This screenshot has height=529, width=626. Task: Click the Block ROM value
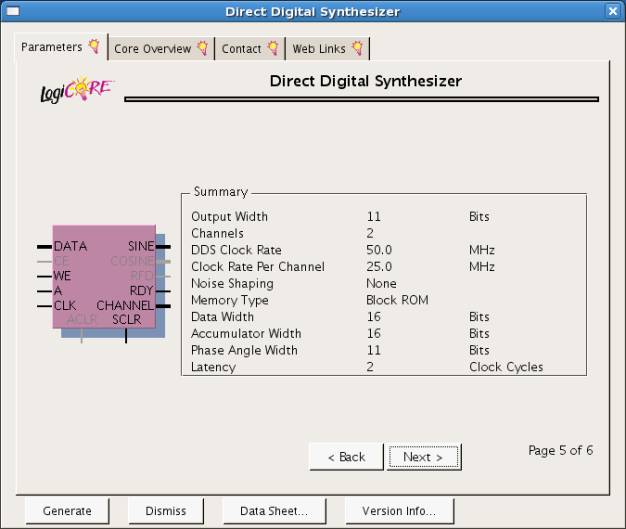[x=397, y=300]
